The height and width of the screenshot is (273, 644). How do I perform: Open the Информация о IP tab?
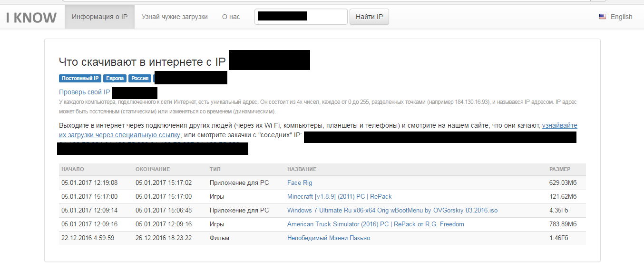click(x=99, y=17)
